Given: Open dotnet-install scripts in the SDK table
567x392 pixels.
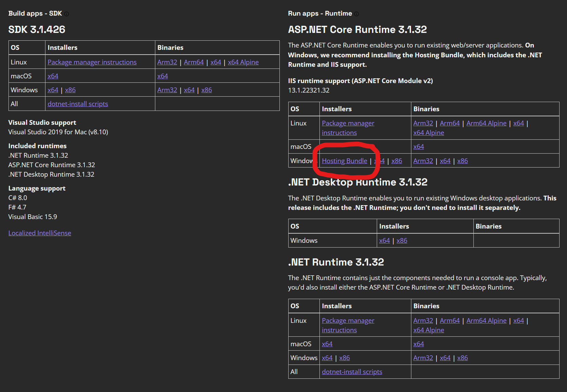Looking at the screenshot, I should coord(78,104).
